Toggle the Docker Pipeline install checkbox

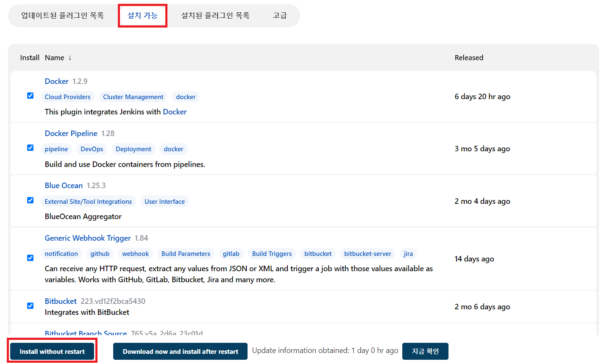tap(31, 148)
